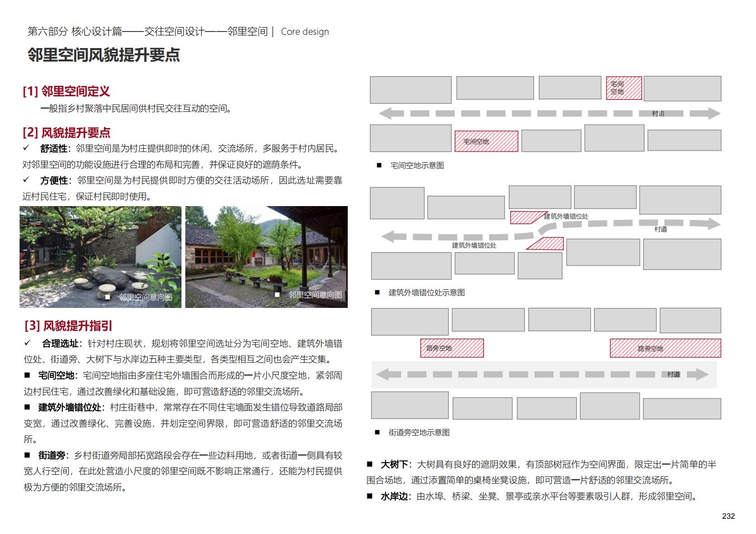
Task: Click the left photo caption 邻里空间意向图
Action: coord(146,297)
